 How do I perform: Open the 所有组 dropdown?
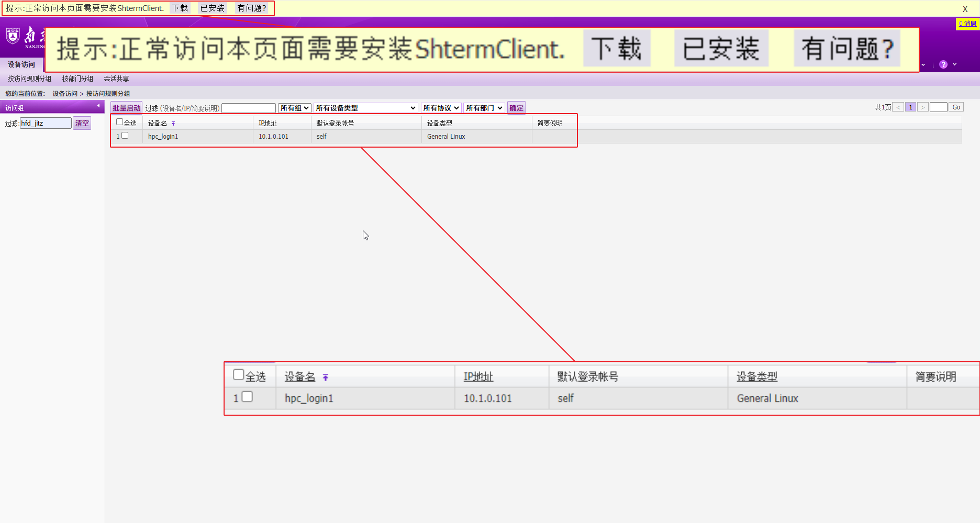tap(295, 108)
